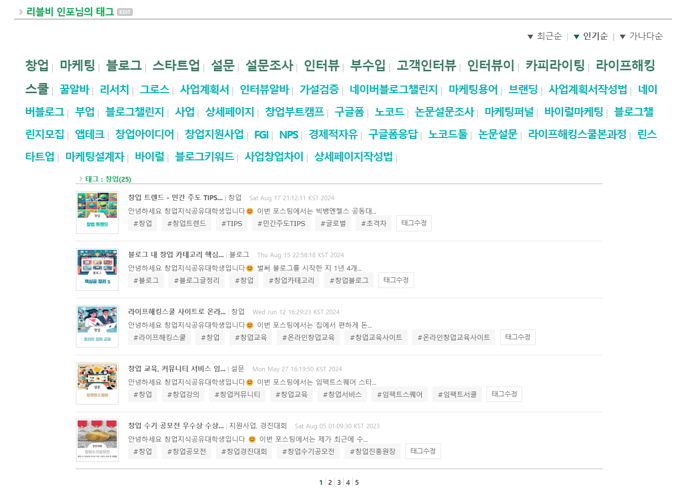Select the FGI tag
Viewport: 680px width, 490px height.
tap(262, 135)
